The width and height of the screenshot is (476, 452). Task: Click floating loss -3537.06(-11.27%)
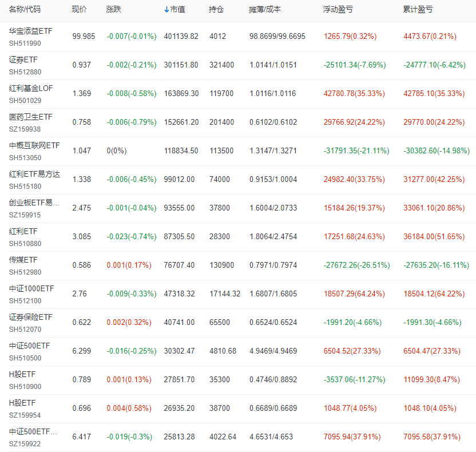click(x=354, y=380)
